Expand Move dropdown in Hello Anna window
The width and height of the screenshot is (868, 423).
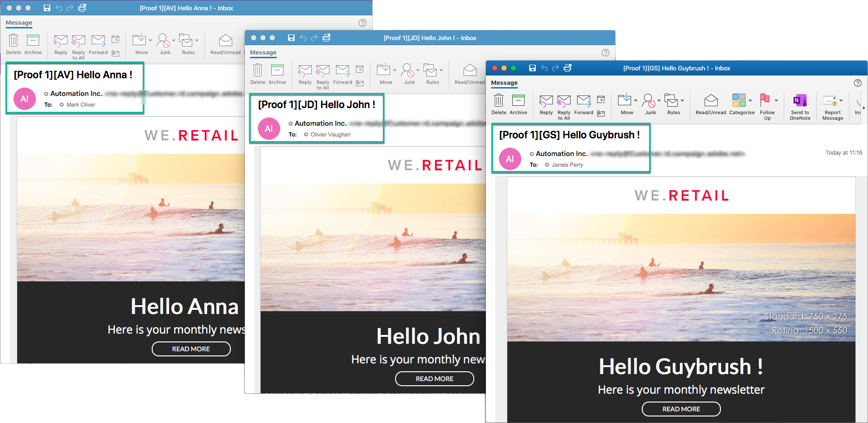150,41
